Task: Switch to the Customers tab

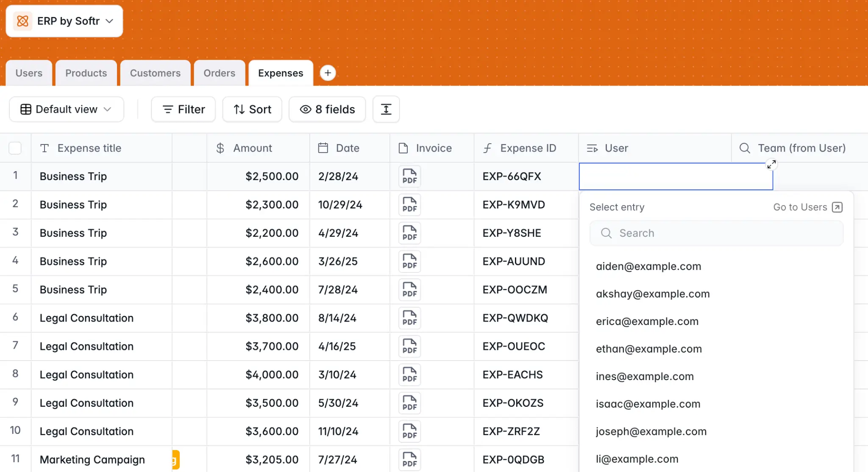Action: pos(155,73)
